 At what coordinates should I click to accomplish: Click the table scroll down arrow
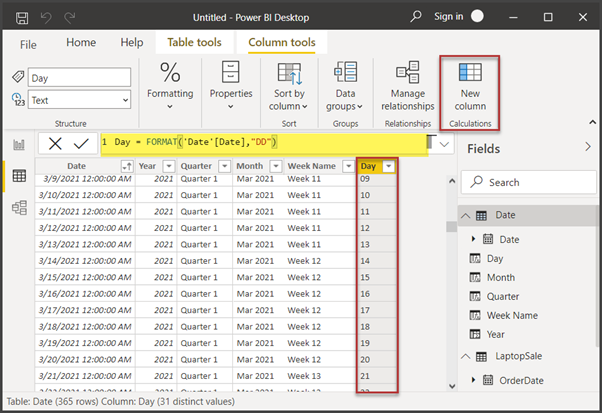tap(452, 386)
